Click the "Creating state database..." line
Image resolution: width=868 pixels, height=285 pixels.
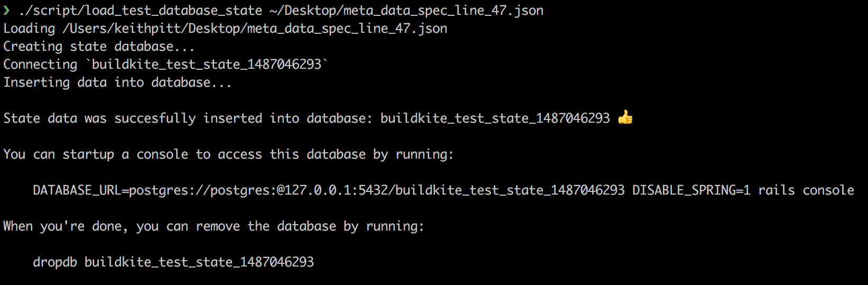[x=99, y=47]
